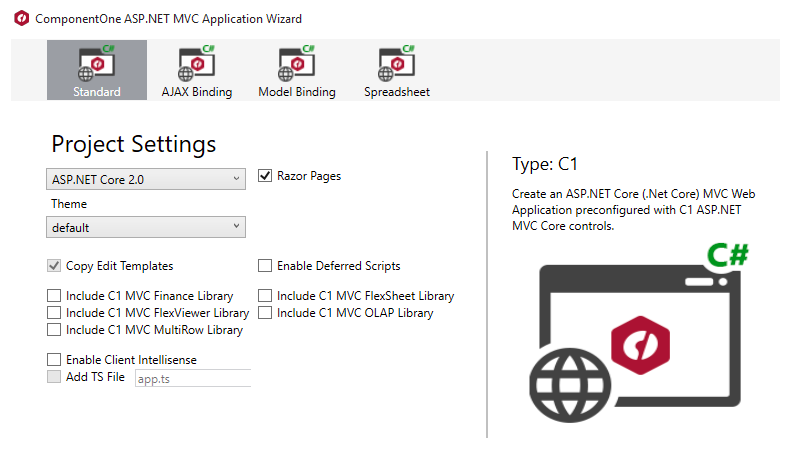
Task: Uncheck the Razor Pages checkbox
Action: (x=265, y=176)
